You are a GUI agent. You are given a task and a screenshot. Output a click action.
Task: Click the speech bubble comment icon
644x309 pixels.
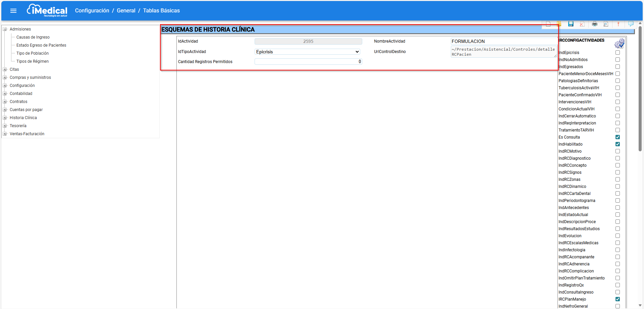[631, 24]
